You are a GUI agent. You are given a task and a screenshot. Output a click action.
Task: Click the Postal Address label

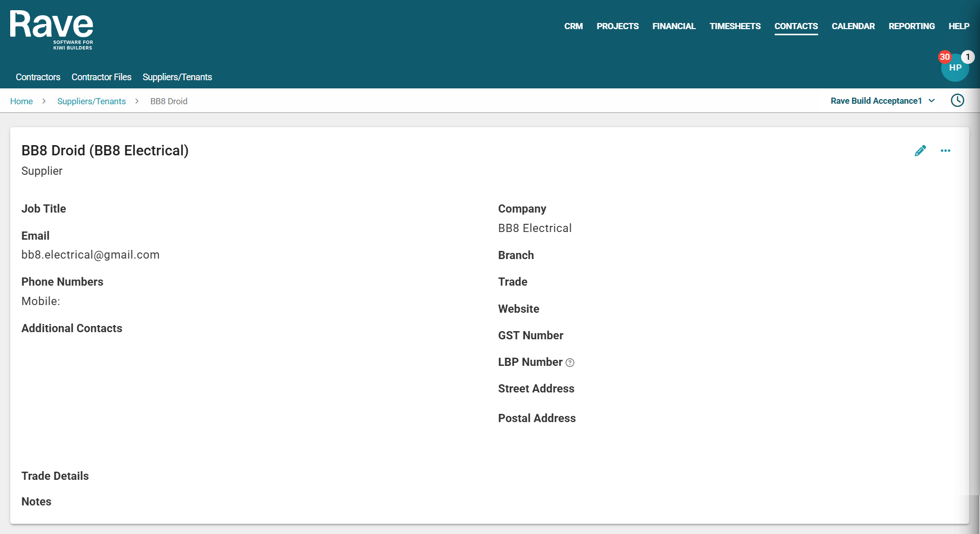537,419
